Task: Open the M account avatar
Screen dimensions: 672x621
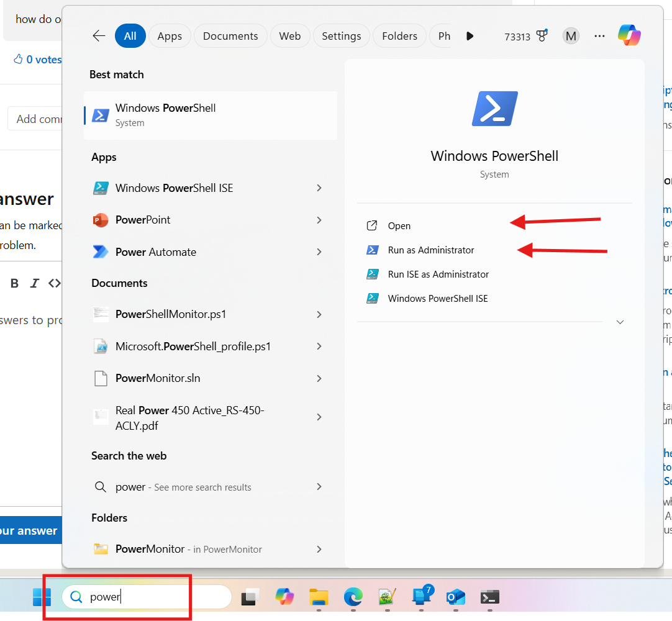Action: point(571,36)
